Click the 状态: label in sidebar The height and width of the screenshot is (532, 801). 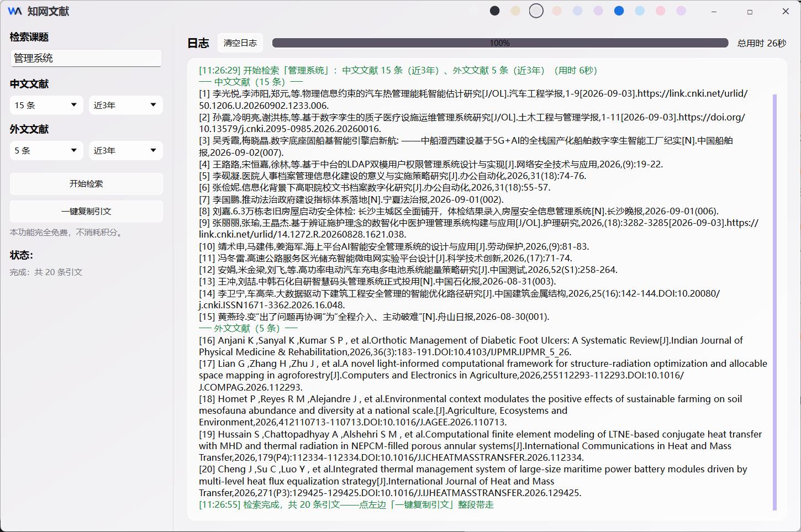22,255
